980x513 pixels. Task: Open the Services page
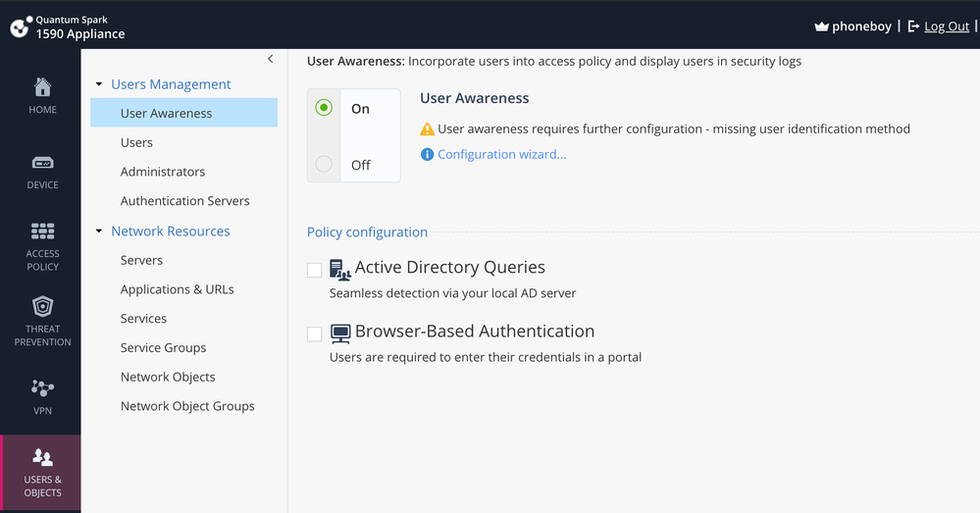tap(143, 319)
